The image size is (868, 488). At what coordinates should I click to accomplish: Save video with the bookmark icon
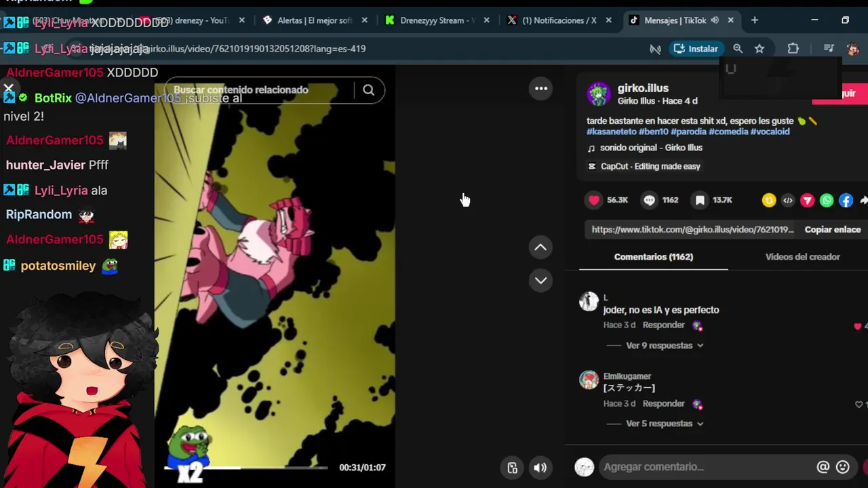pos(700,200)
